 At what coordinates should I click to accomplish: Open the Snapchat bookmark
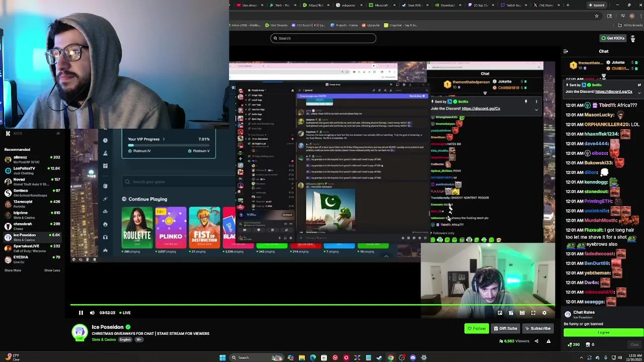[400, 25]
